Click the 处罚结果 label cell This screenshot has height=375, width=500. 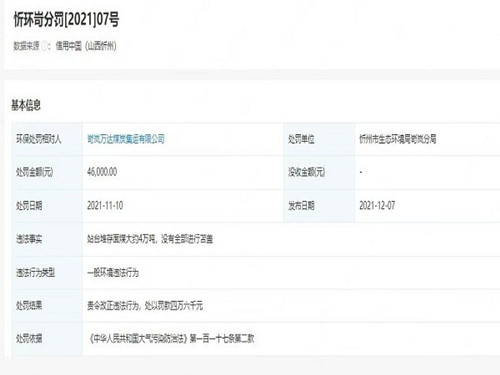[47, 306]
